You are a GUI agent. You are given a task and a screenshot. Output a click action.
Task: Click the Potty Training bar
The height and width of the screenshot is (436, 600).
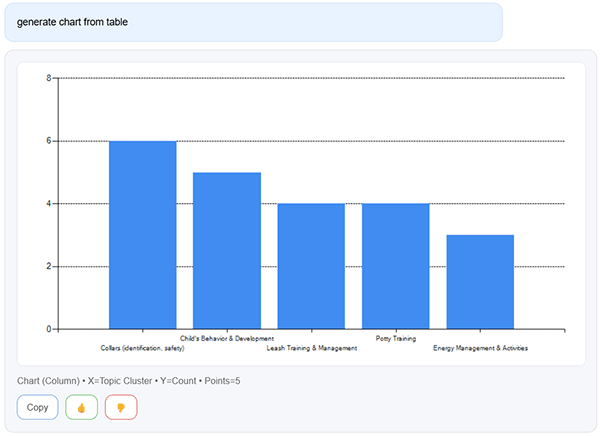coord(396,266)
